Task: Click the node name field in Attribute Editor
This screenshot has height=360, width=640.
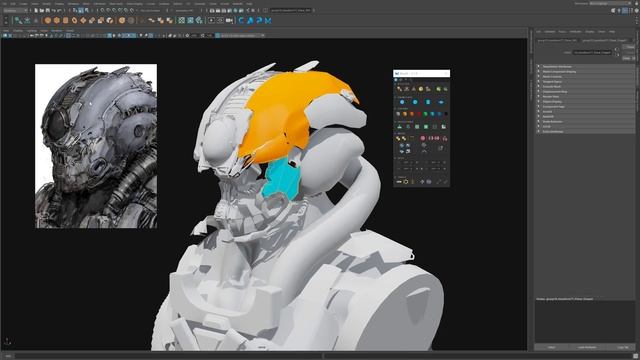Action: (592, 52)
